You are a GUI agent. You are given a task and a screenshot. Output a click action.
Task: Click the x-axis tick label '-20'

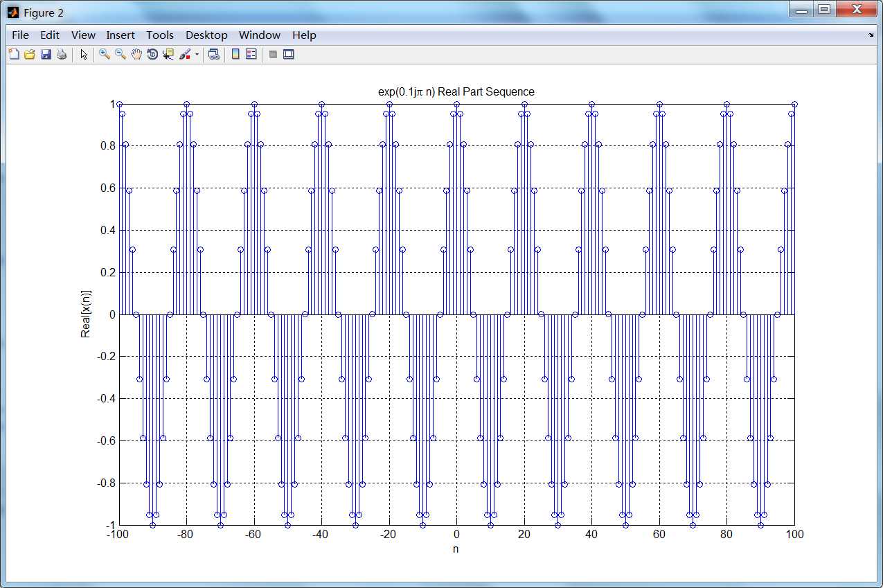(388, 535)
